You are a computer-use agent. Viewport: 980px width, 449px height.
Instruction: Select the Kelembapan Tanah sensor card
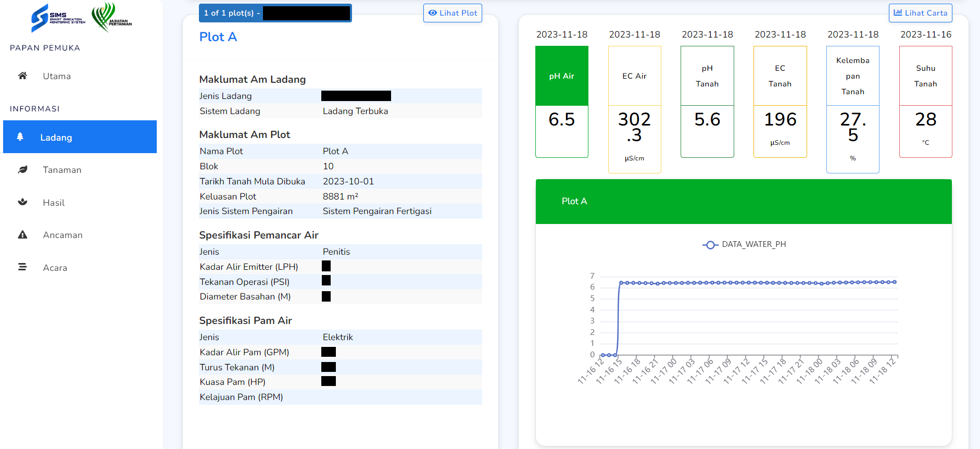click(x=852, y=109)
